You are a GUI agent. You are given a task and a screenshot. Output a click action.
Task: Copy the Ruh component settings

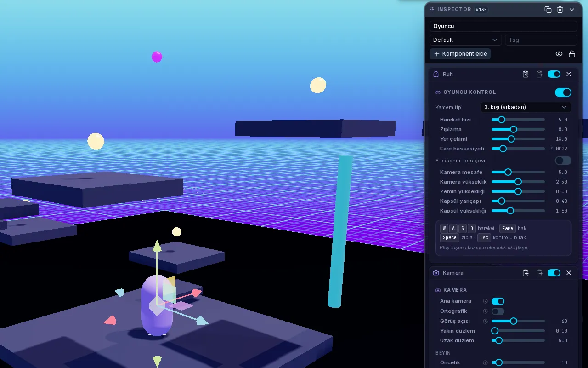coord(526,74)
